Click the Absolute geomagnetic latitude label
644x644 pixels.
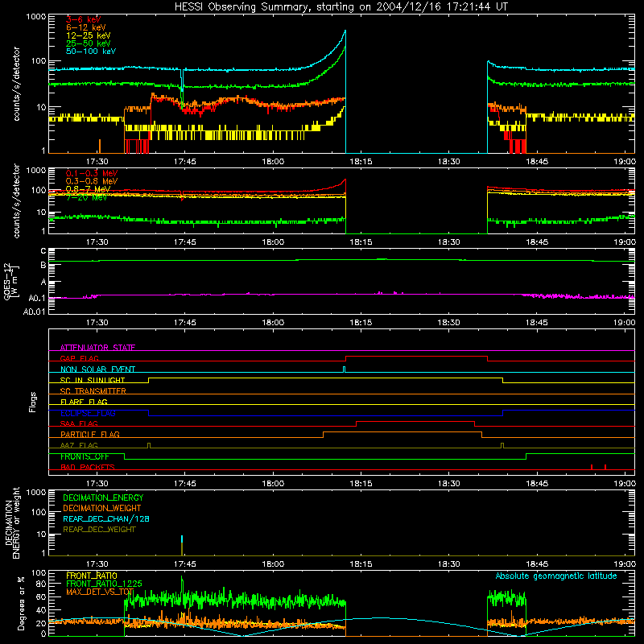(556, 576)
